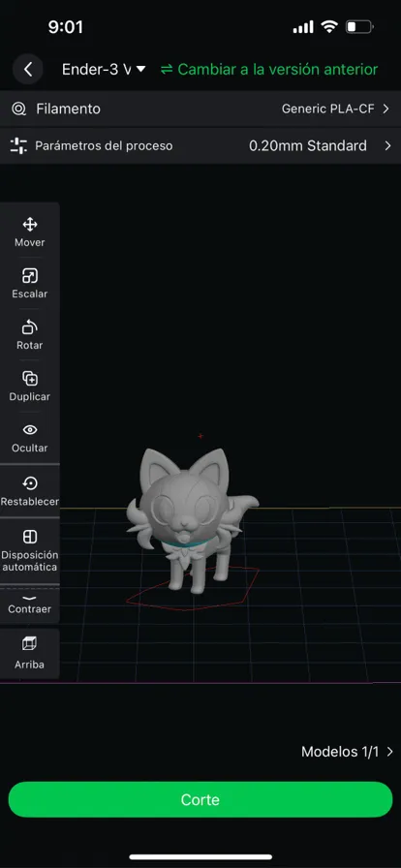
Task: Collapse the toolbar with Contraer
Action: [29, 605]
